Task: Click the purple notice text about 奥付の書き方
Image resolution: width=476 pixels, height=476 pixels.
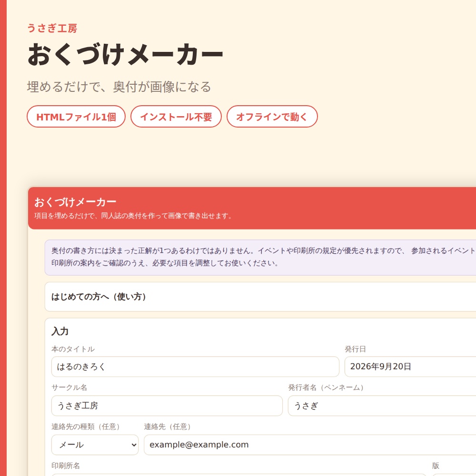Action: (x=263, y=257)
